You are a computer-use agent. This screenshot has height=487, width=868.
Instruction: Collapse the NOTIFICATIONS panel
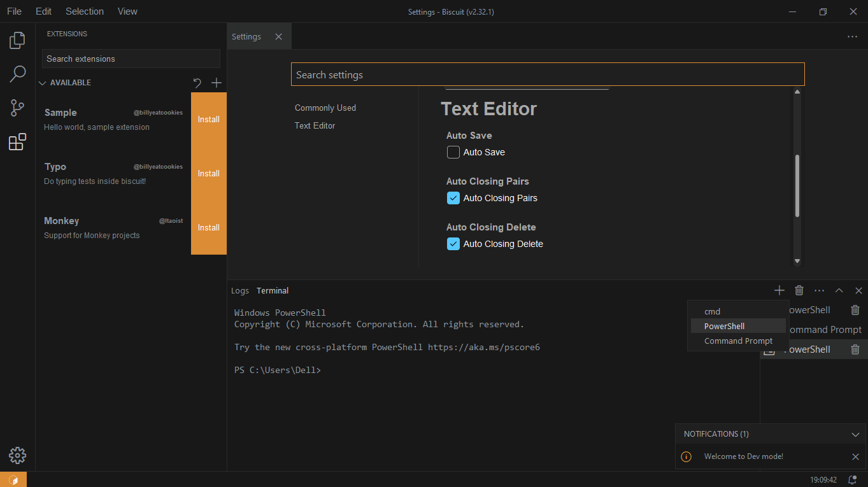(x=855, y=434)
